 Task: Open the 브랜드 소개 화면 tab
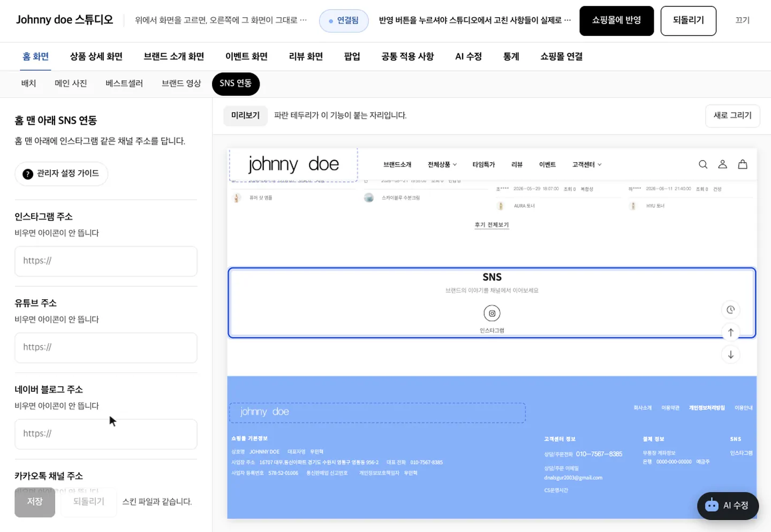click(174, 56)
